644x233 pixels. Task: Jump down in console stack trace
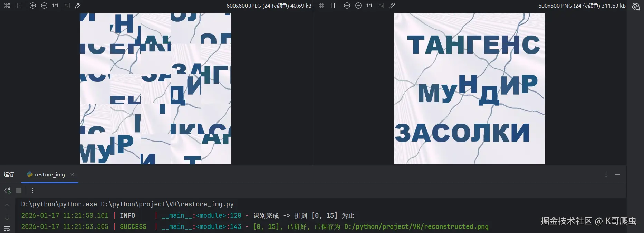[7, 217]
